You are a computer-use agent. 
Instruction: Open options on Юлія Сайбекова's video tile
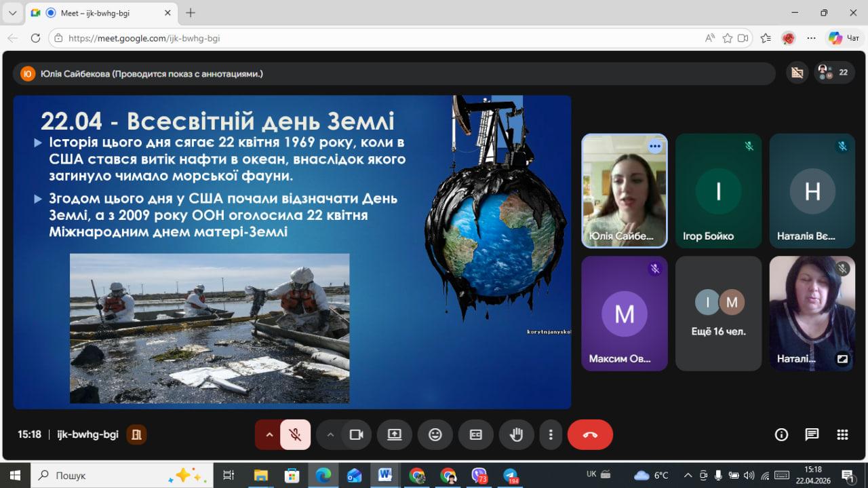point(654,146)
